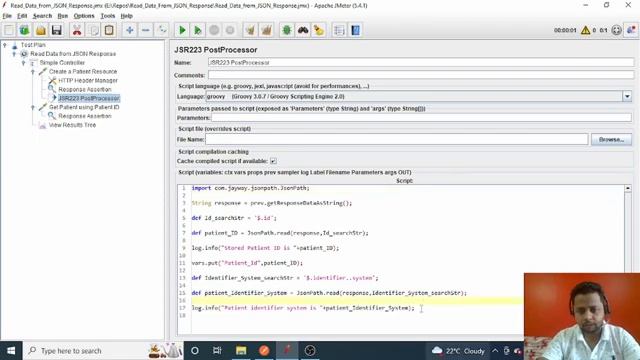Open Task View on taskbar
Image resolution: width=640 pixels, height=360 pixels.
pyautogui.click(x=217, y=351)
